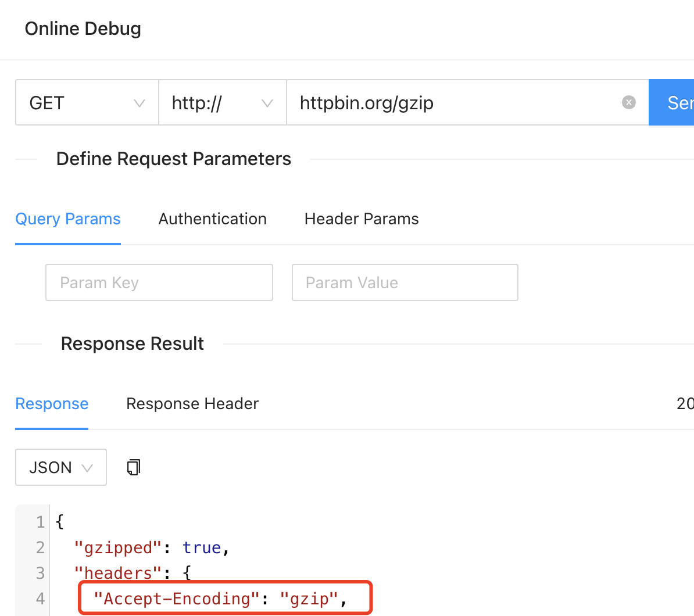Focus the httpbin.org/gzip URL field
The height and width of the screenshot is (616, 694).
pyautogui.click(x=468, y=103)
